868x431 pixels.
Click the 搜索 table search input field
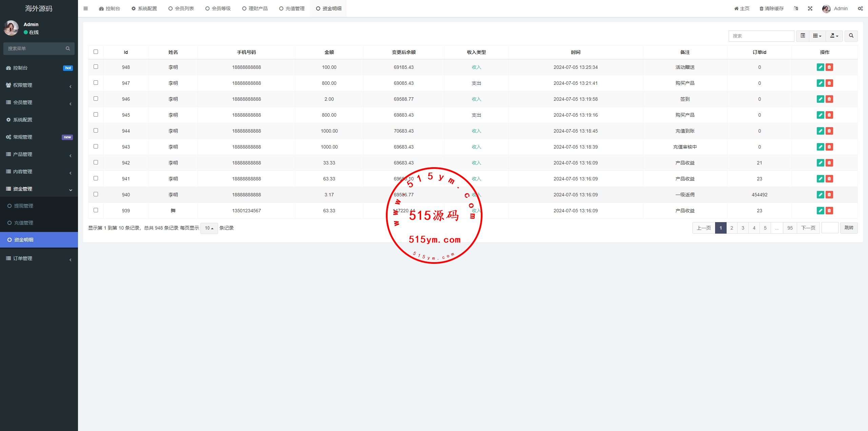(x=761, y=36)
